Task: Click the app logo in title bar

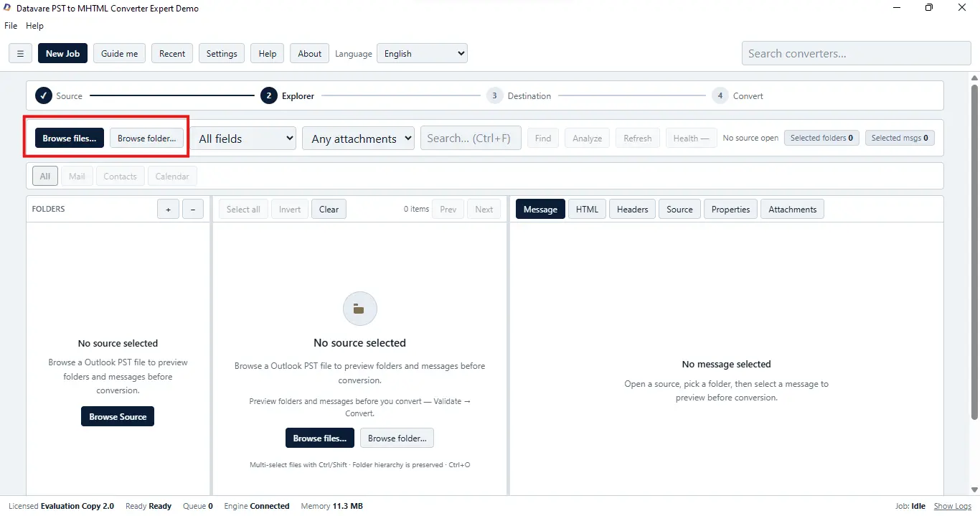Action: (7, 8)
